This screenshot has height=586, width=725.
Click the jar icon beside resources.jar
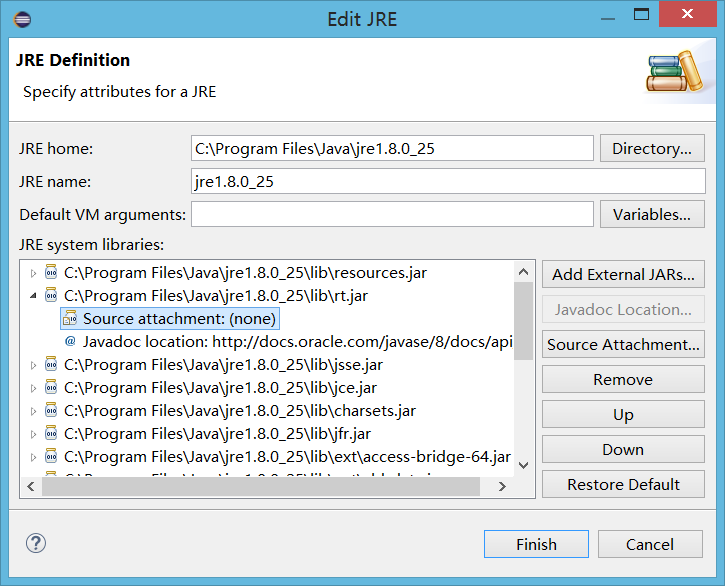[51, 272]
